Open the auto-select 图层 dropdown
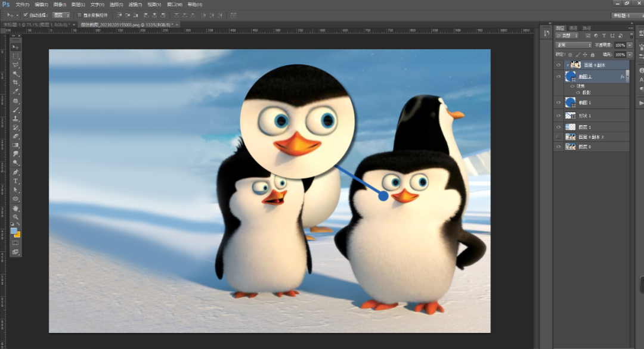This screenshot has width=644, height=349. pos(61,15)
